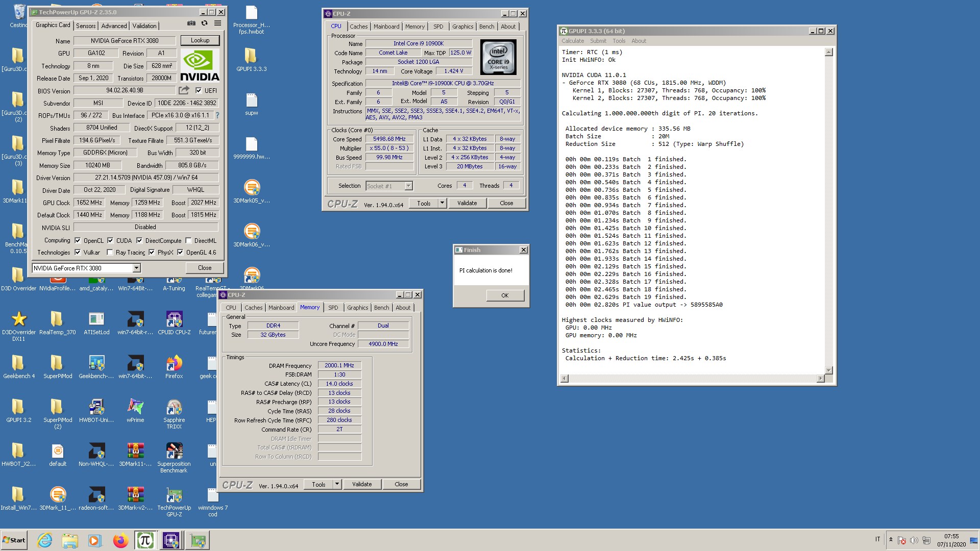Open the SPD tab in Memory CPU-Z window
The image size is (980, 551).
(x=333, y=308)
